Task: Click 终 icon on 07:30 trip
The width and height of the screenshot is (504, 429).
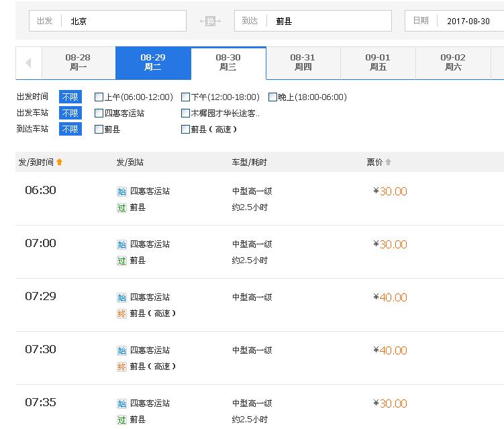Action: 121,367
